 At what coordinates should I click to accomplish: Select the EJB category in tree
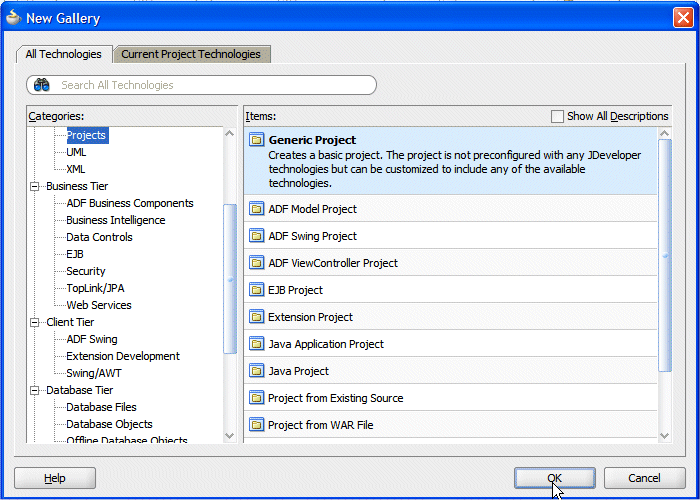pyautogui.click(x=75, y=254)
